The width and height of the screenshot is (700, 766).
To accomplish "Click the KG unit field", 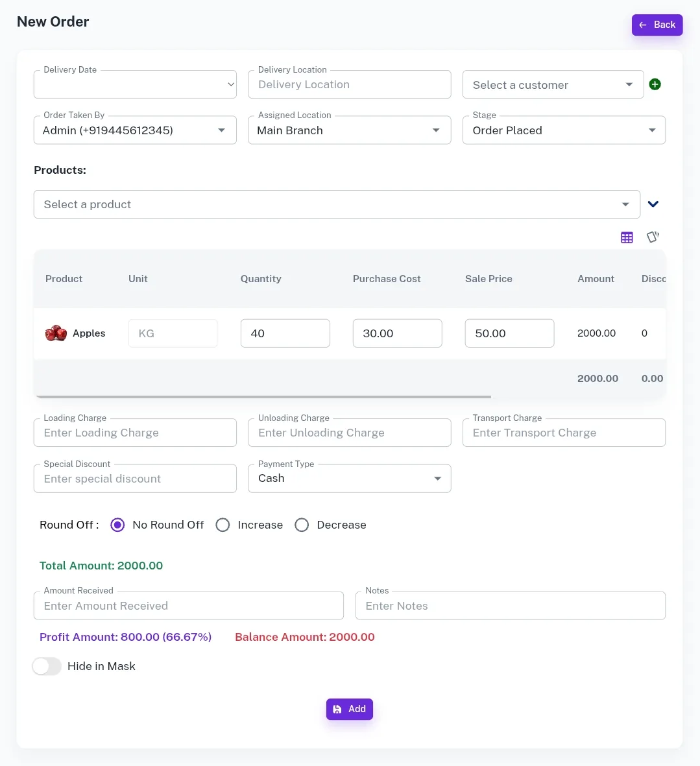I will (x=173, y=333).
